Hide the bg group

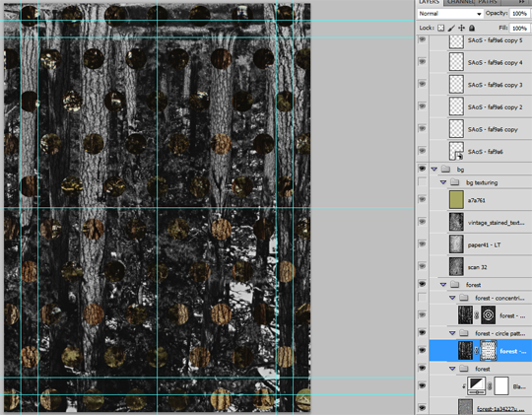point(422,169)
